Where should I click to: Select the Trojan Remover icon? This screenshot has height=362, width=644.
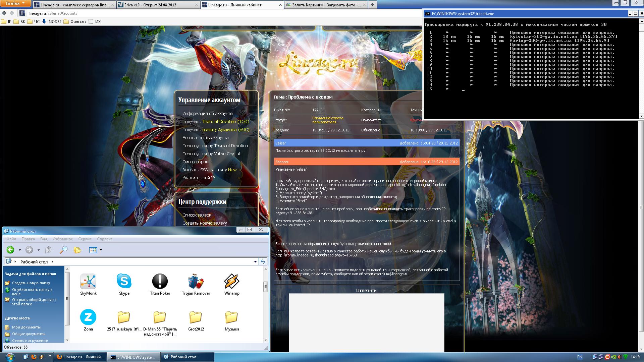pyautogui.click(x=196, y=281)
